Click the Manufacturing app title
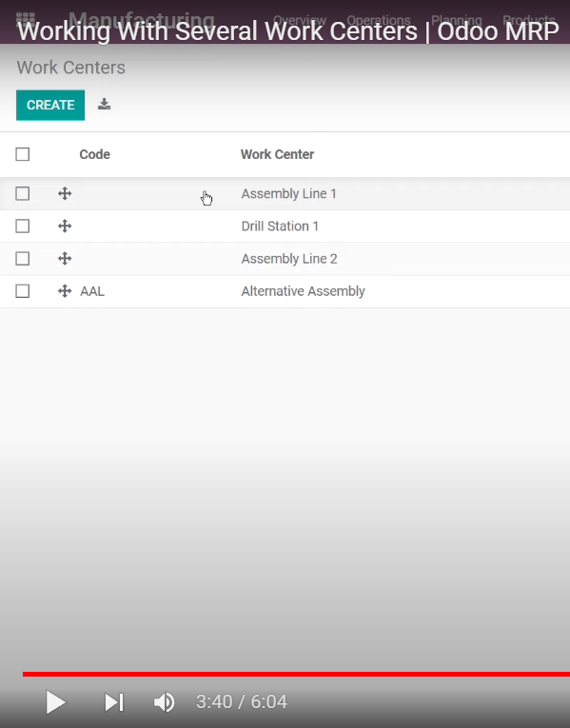The width and height of the screenshot is (570, 728). pos(142,19)
